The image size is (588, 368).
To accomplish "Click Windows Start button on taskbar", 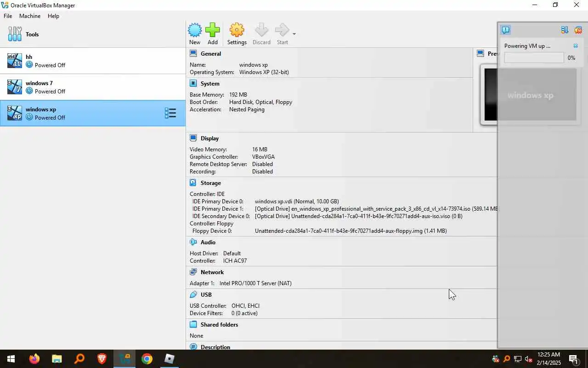I will [11, 359].
